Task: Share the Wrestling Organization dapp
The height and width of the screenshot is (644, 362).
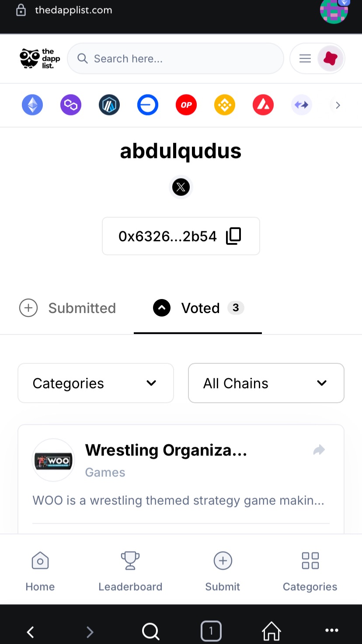Action: 319,450
